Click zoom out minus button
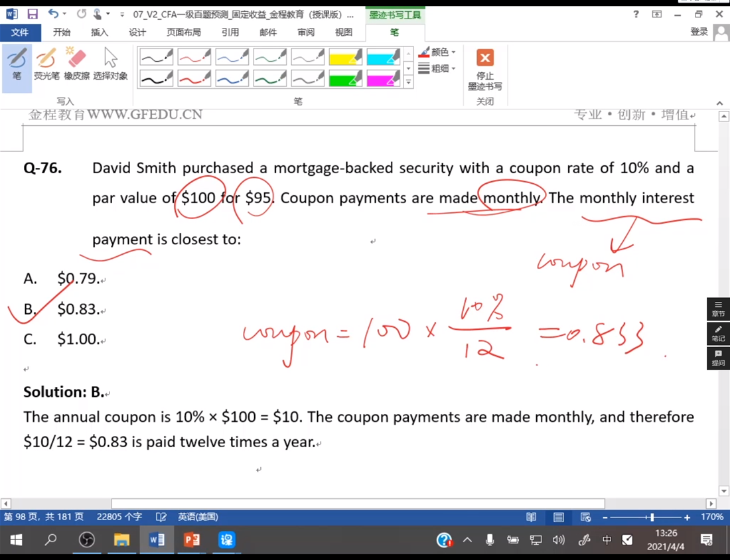Image resolution: width=730 pixels, height=560 pixels. click(605, 517)
